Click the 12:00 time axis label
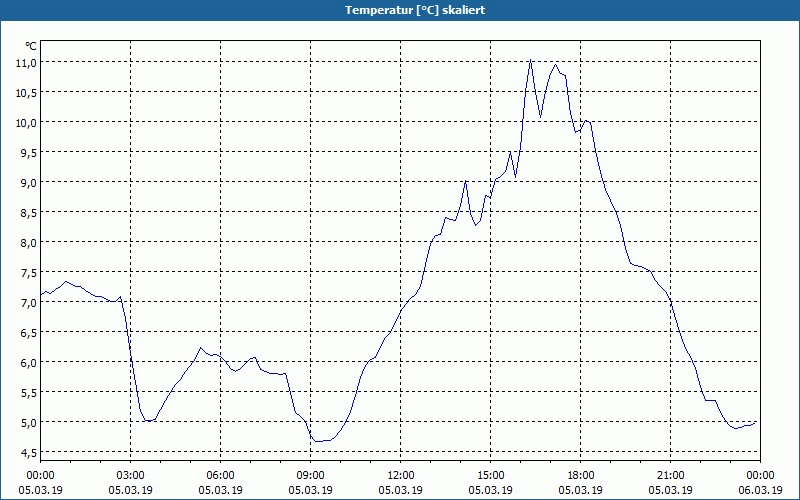Screen dimensions: 800x500 pyautogui.click(x=401, y=476)
